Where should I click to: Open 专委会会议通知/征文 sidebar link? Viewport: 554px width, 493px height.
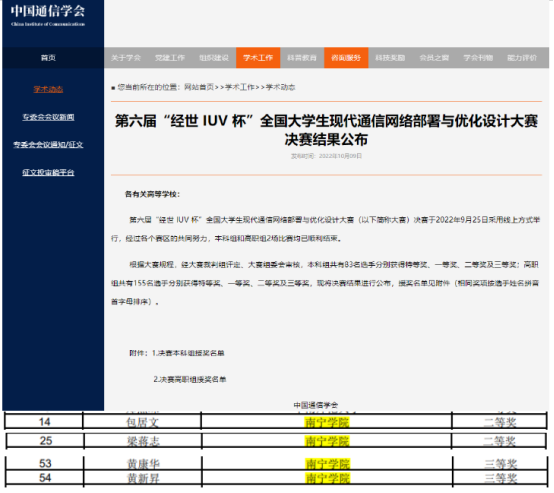pos(48,145)
